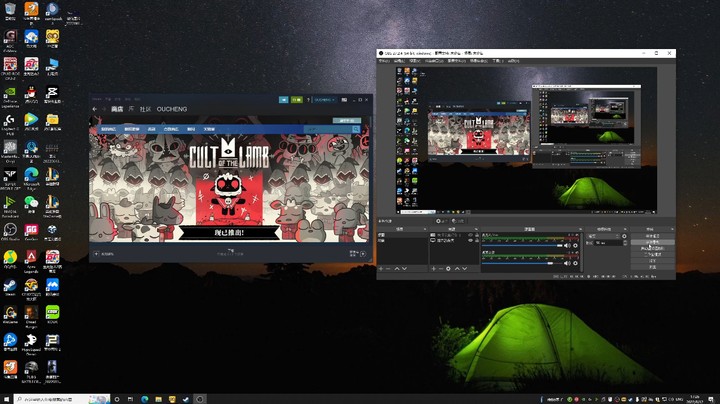This screenshot has height=404, width=720.
Task: Open OUCHENG profile tab in Steam navigation
Action: tap(172, 109)
